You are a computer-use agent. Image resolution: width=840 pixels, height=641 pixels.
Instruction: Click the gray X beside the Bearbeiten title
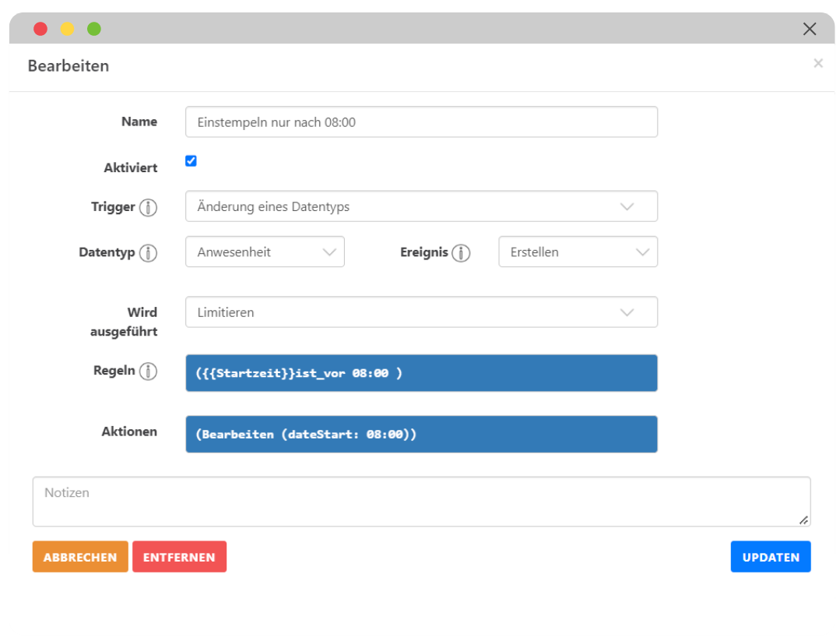[x=818, y=63]
